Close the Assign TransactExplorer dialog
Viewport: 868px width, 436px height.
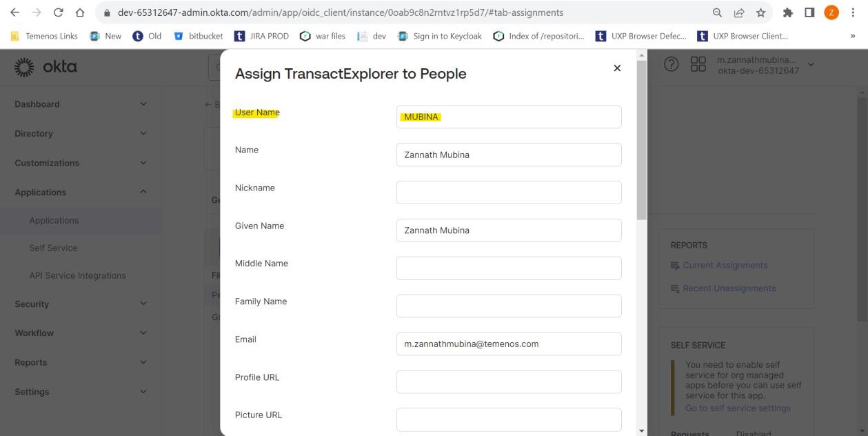coord(617,68)
